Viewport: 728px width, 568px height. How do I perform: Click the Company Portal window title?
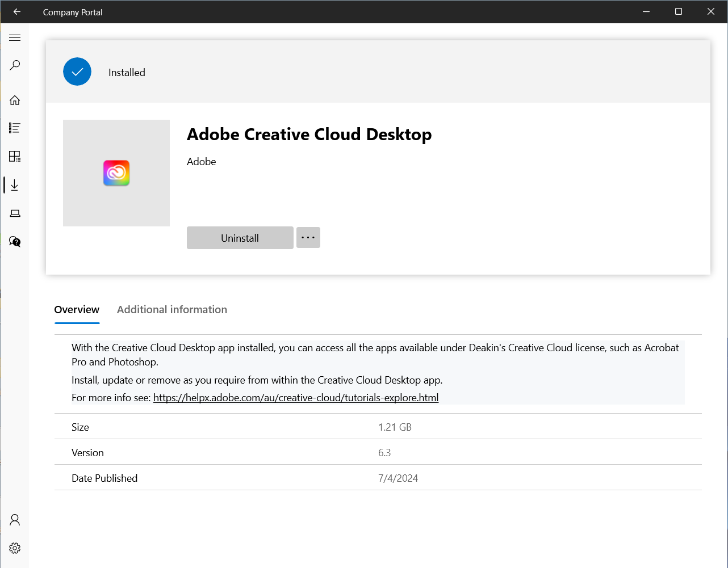click(x=73, y=12)
